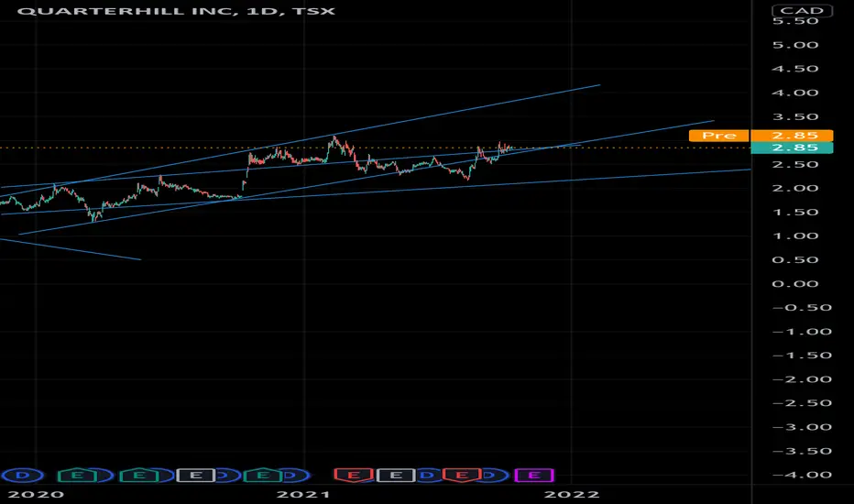
Task: Click the 2020 label on the time axis
Action: click(36, 494)
